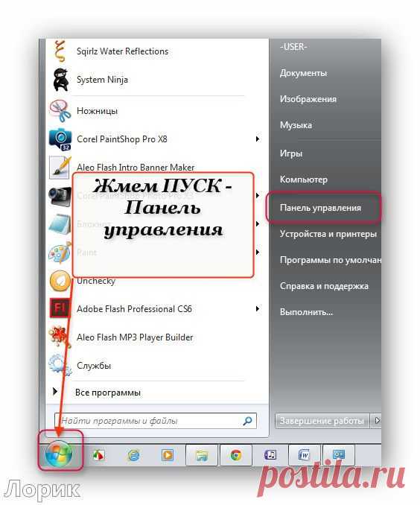Open the arrow menu beside Завершение работы
Image resolution: width=420 pixels, height=505 pixels.
tap(377, 421)
